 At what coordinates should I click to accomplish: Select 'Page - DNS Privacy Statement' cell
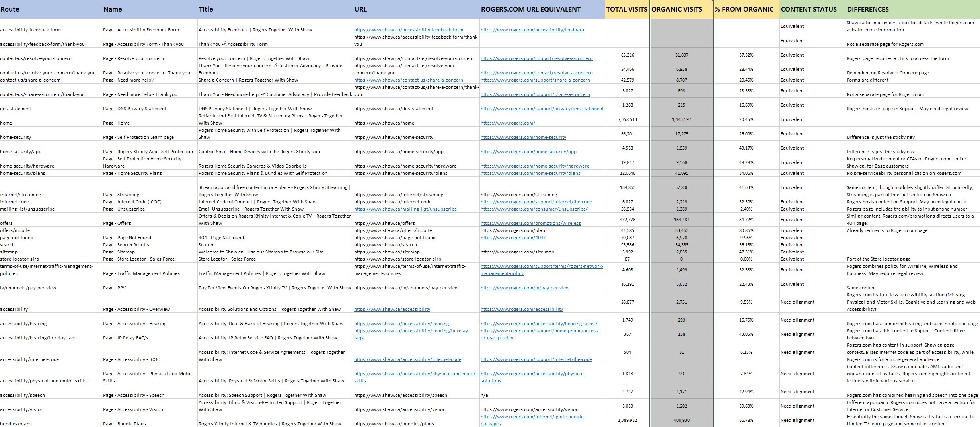point(150,105)
